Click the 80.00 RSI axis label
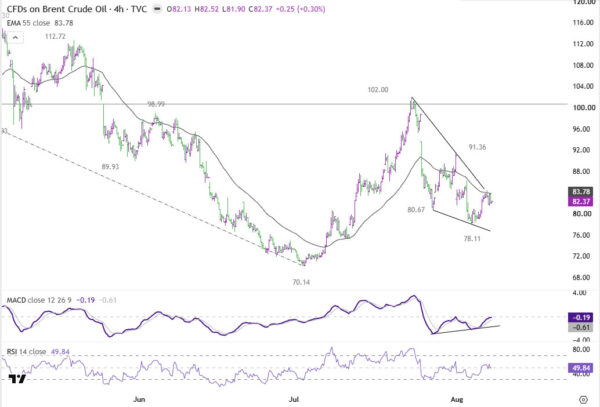This screenshot has height=407, width=600. (x=581, y=350)
